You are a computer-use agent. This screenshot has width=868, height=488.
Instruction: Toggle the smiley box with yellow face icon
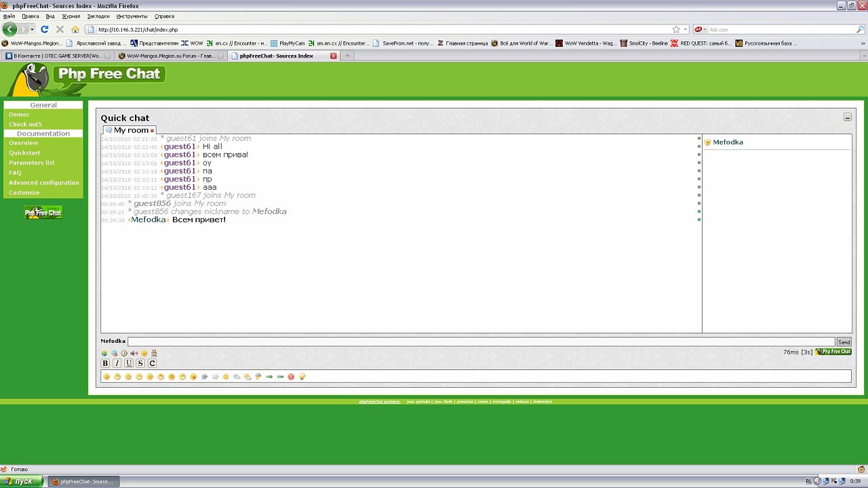point(144,353)
